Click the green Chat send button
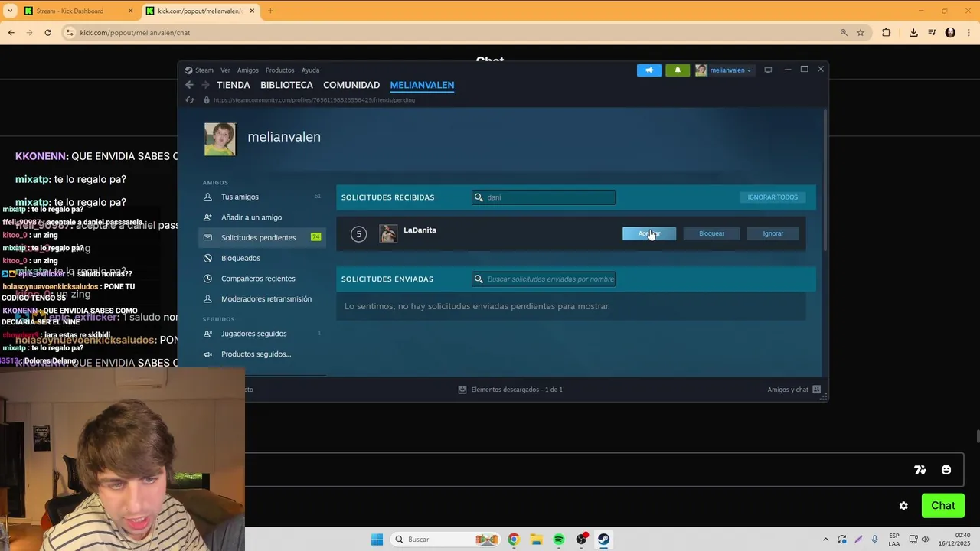980x551 pixels. coord(943,506)
